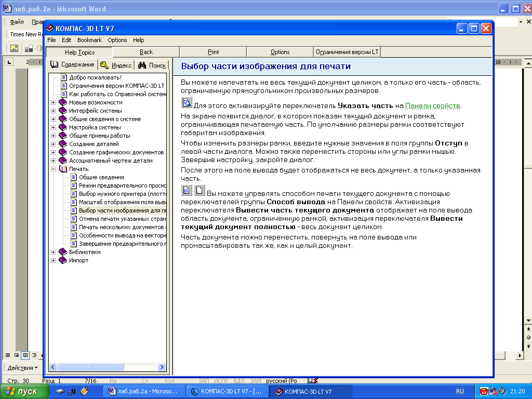Click the Указать часть magnifier icon
This screenshot has height=399, width=532.
pos(187,103)
